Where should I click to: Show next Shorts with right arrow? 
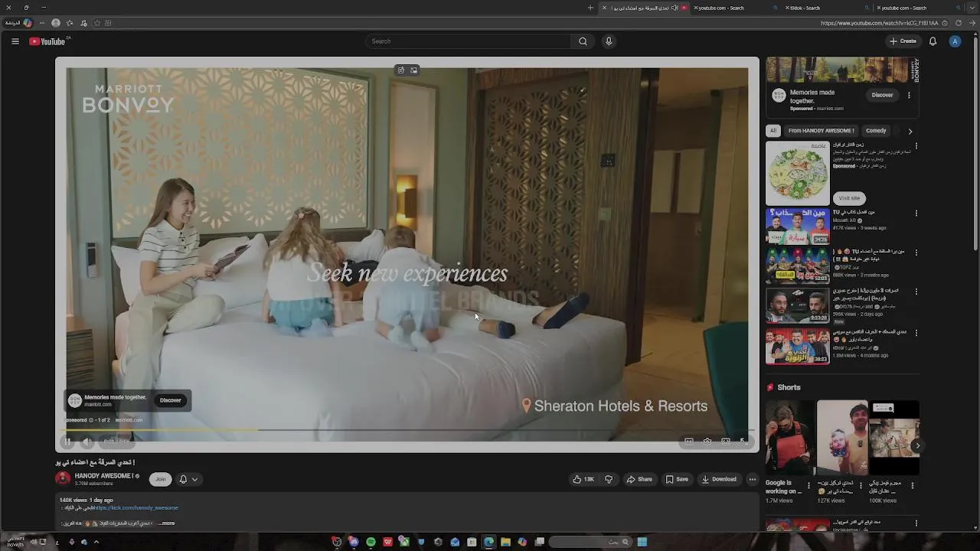(x=917, y=445)
